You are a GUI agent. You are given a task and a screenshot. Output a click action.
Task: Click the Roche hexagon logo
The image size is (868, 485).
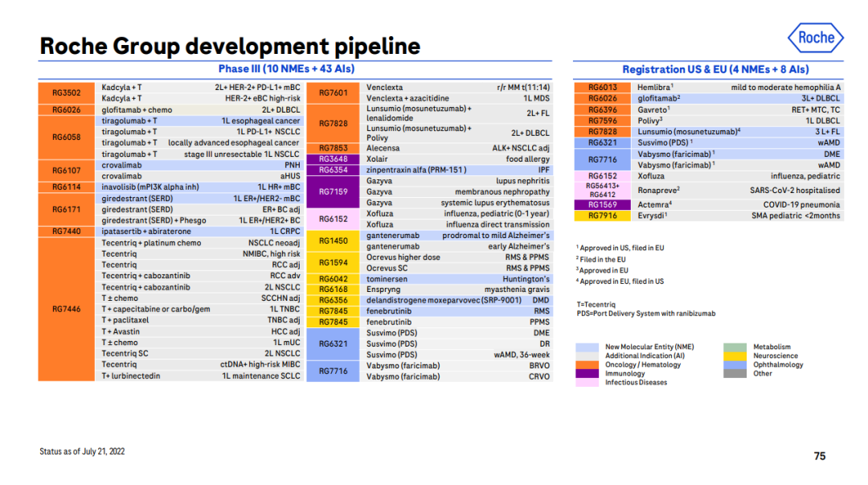[x=816, y=38]
